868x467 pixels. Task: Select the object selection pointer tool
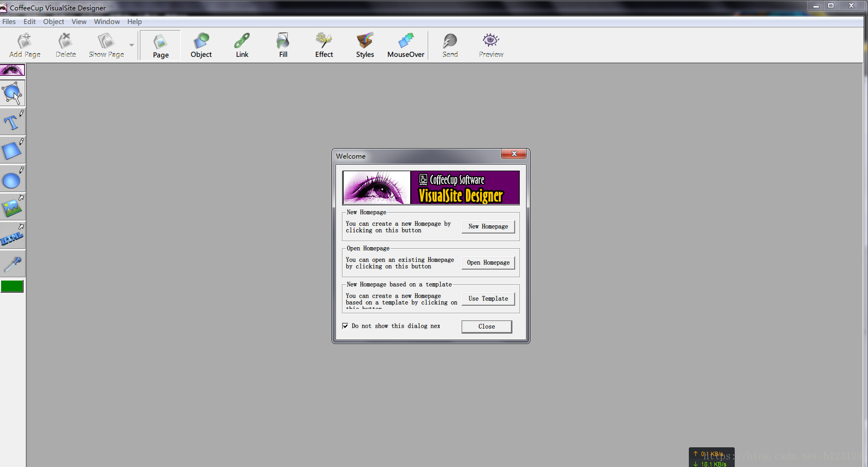point(12,93)
